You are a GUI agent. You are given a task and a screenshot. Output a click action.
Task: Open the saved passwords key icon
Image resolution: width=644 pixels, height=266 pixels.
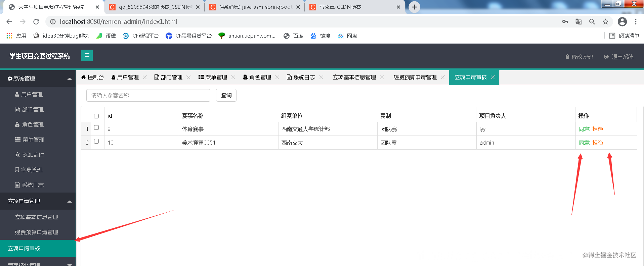pos(565,21)
